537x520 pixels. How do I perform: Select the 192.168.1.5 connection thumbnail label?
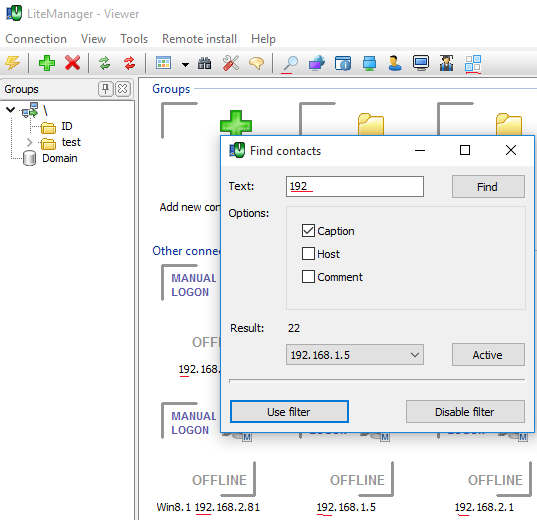click(x=346, y=507)
